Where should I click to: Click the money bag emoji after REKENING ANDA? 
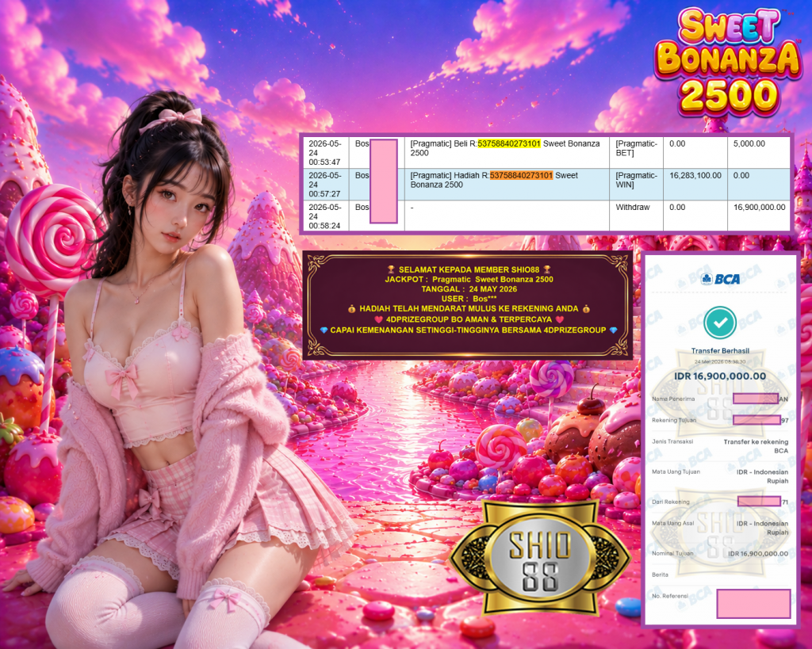click(x=586, y=309)
